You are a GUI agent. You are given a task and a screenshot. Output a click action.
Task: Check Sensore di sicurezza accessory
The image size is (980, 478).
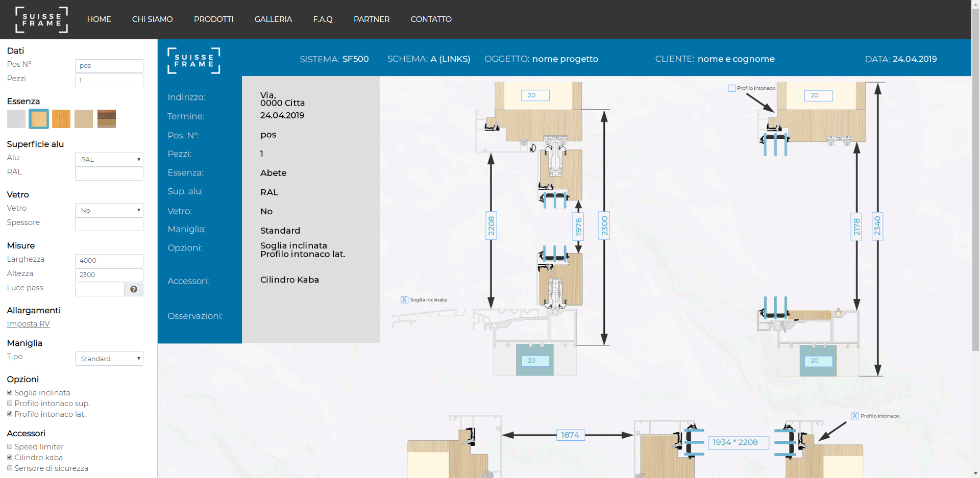point(10,468)
